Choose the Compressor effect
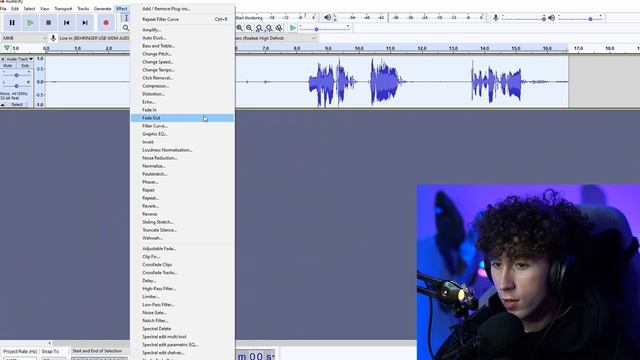 (x=182, y=86)
